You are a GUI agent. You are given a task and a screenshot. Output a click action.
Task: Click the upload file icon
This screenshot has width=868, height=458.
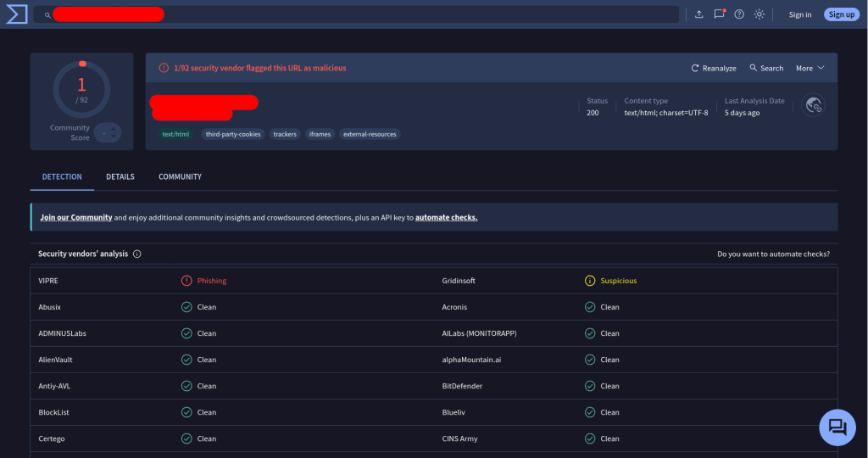click(699, 14)
